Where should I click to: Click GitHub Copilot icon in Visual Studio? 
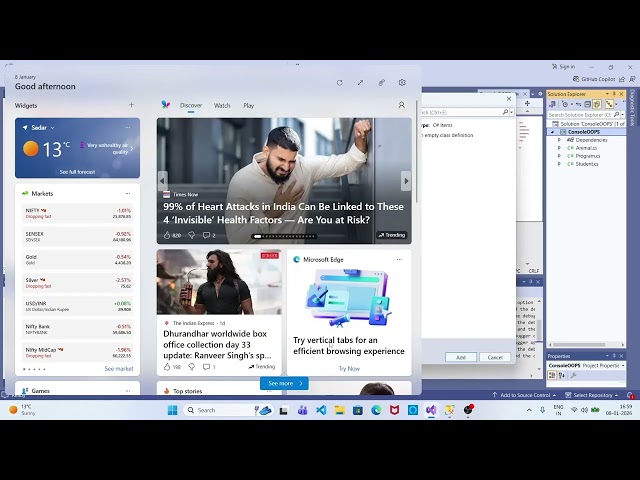click(x=576, y=79)
